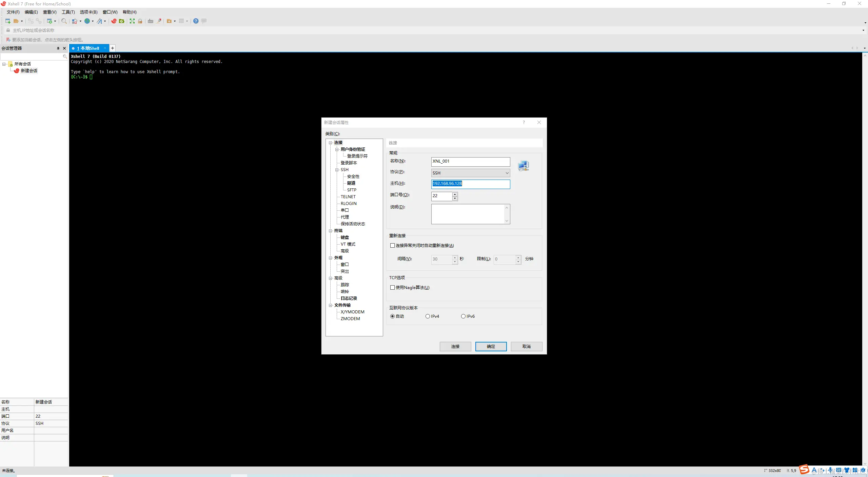Open the Help question mark icon
Screen dimensions: 868x477
click(x=196, y=21)
